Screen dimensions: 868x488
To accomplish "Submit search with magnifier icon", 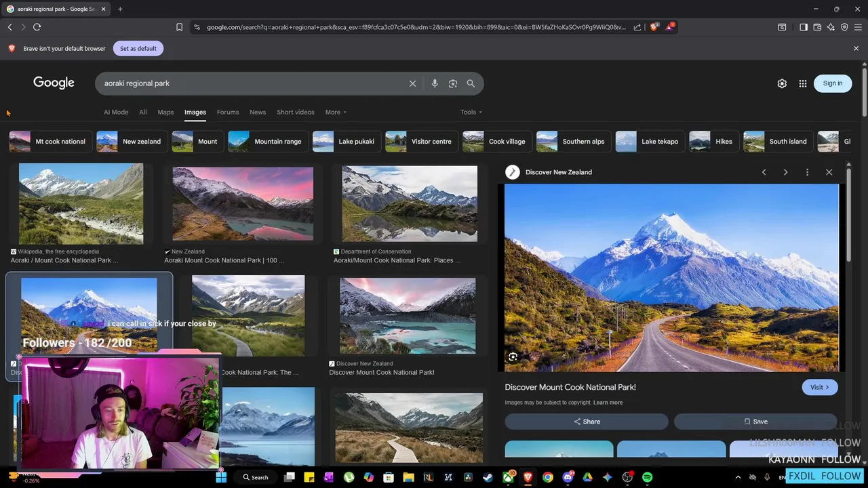I will pyautogui.click(x=471, y=83).
